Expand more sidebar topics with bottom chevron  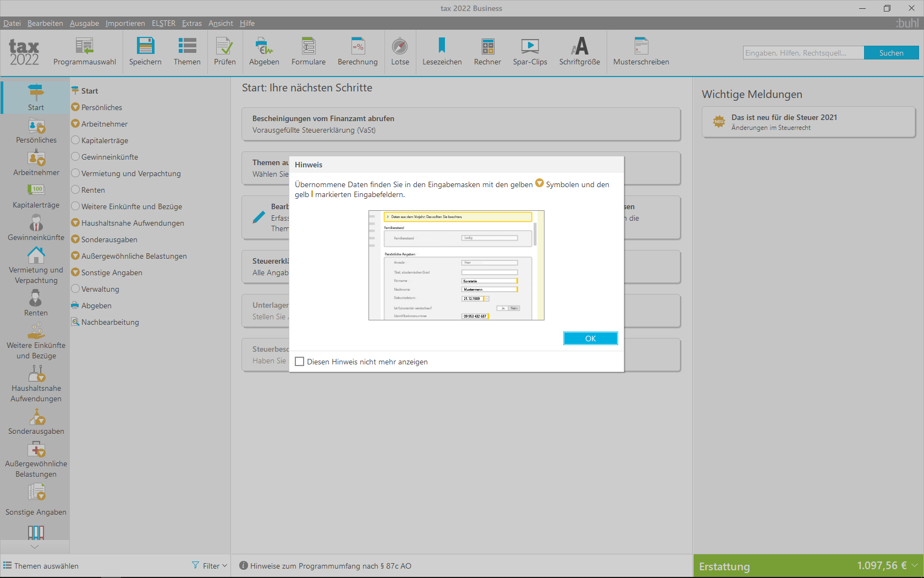(x=35, y=547)
